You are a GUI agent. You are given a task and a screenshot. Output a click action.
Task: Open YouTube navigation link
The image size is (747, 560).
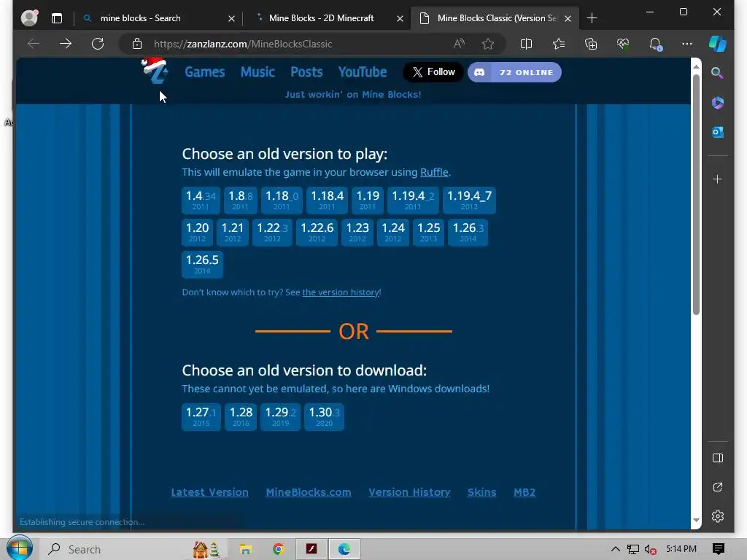coord(363,72)
